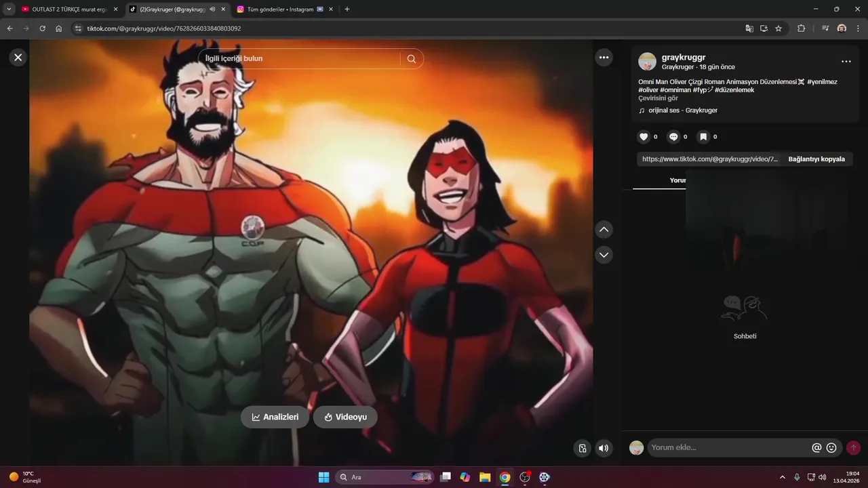Click Çevirisini gör to translate caption

658,98
